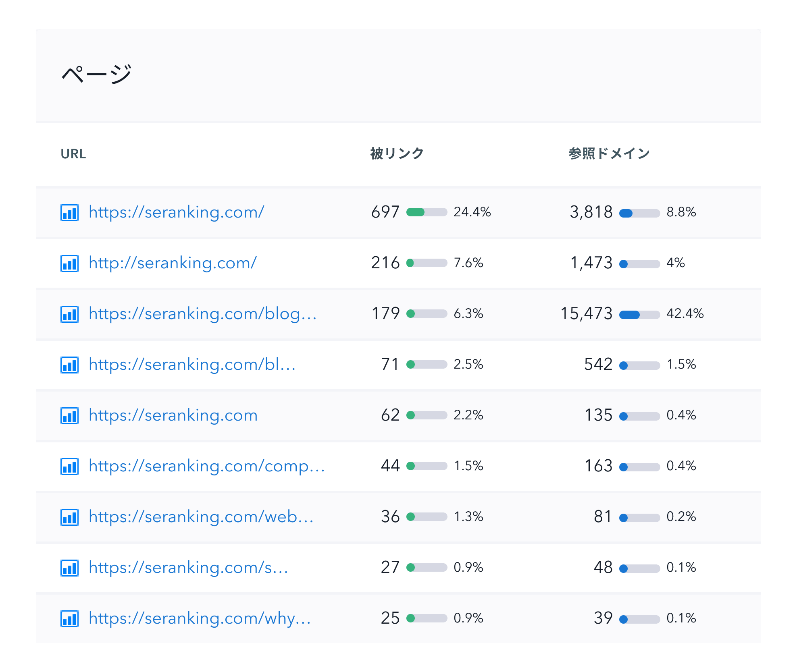Click chart icon next to the why… URL
The image size is (797, 672).
tap(69, 619)
